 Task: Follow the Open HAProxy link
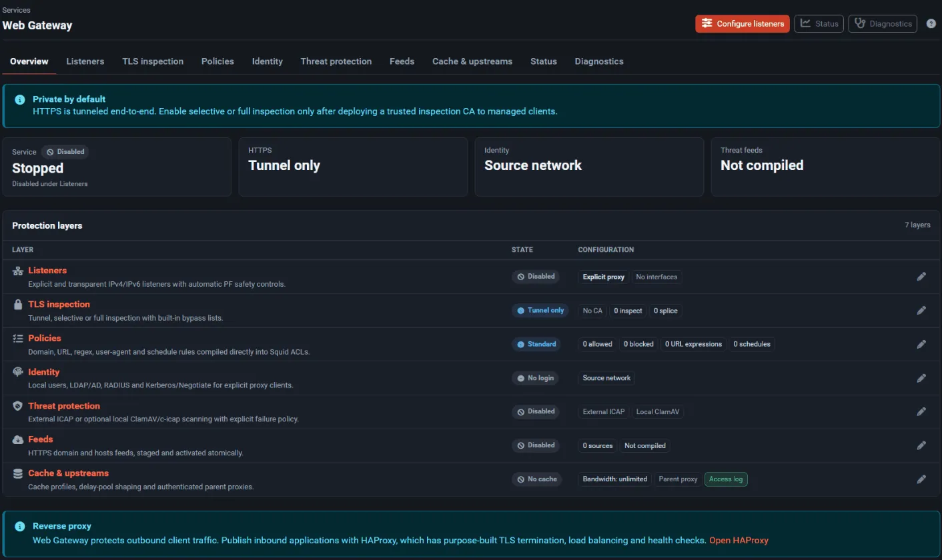[739, 540]
